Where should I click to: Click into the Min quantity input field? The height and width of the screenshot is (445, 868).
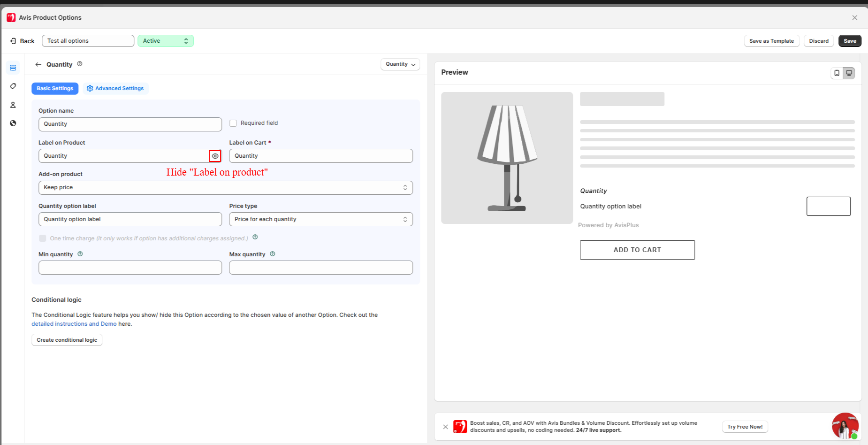[130, 268]
